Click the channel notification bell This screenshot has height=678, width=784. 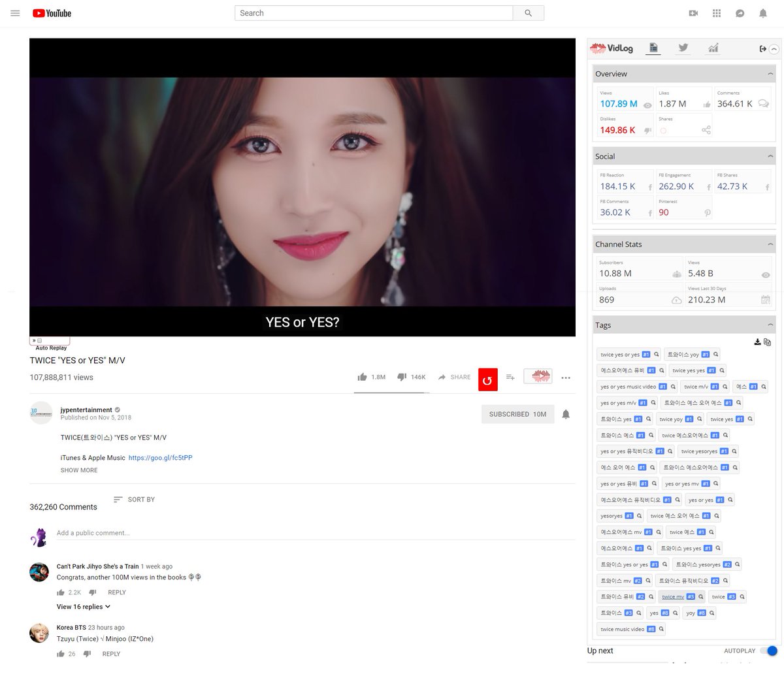(x=566, y=414)
